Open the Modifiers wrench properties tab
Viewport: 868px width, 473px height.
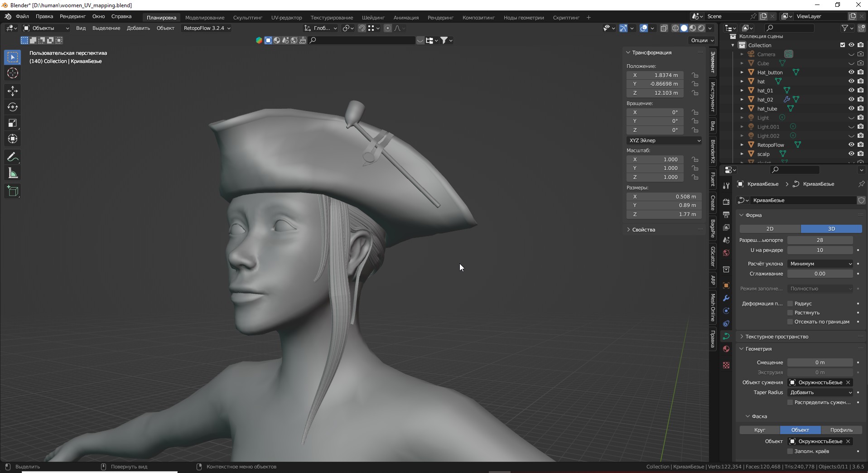726,298
